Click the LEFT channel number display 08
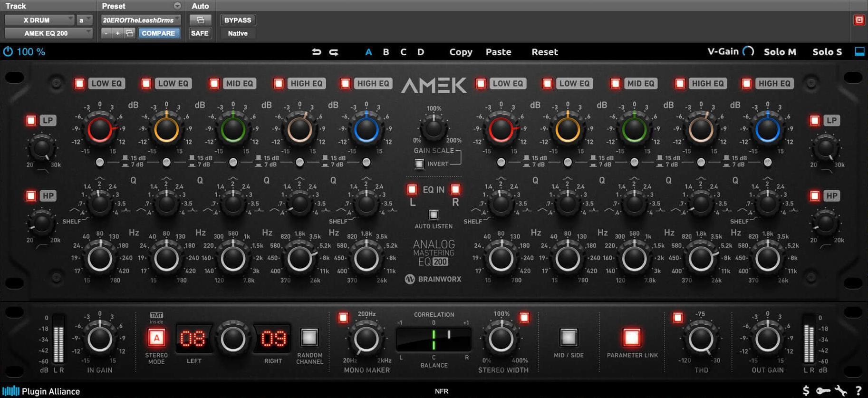868x398 pixels. [193, 339]
